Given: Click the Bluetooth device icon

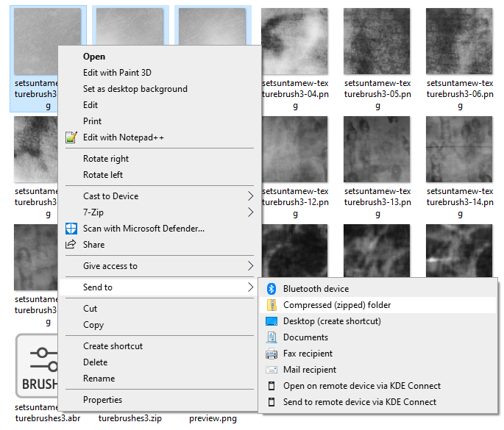Looking at the screenshot, I should pyautogui.click(x=271, y=289).
